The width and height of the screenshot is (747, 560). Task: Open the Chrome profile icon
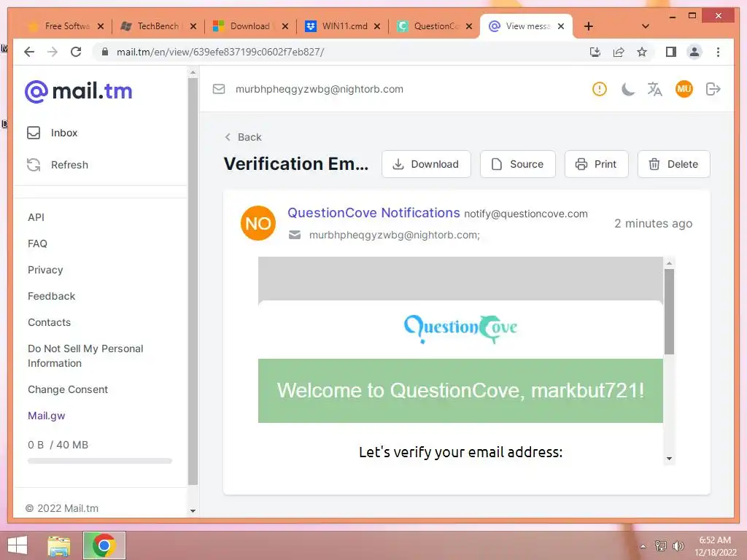click(694, 52)
